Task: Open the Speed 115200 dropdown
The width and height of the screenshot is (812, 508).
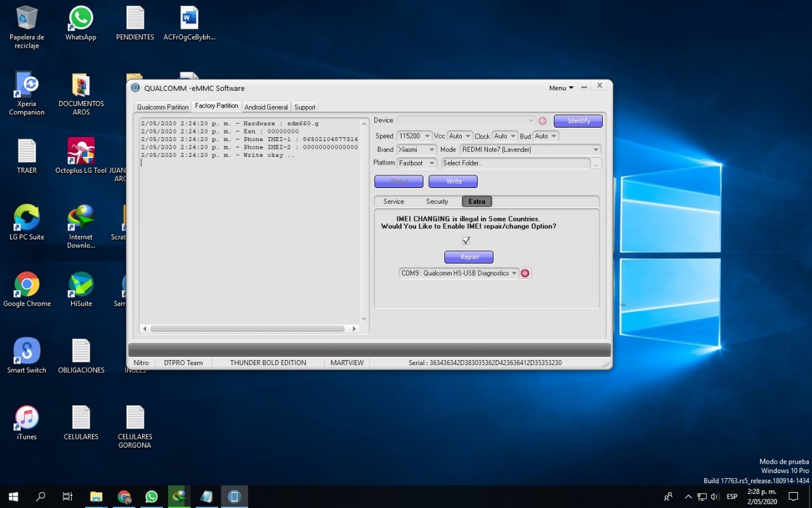Action: (x=414, y=136)
